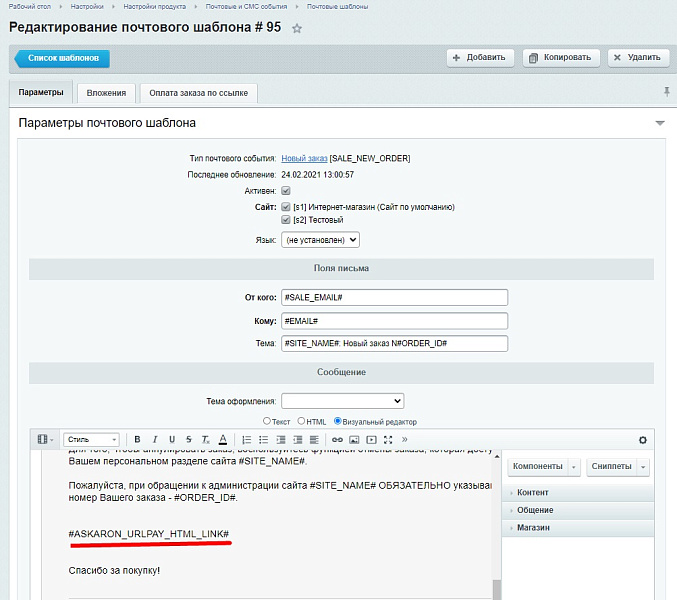The height and width of the screenshot is (600, 677).
Task: Open the Язык dropdown
Action: [x=320, y=240]
